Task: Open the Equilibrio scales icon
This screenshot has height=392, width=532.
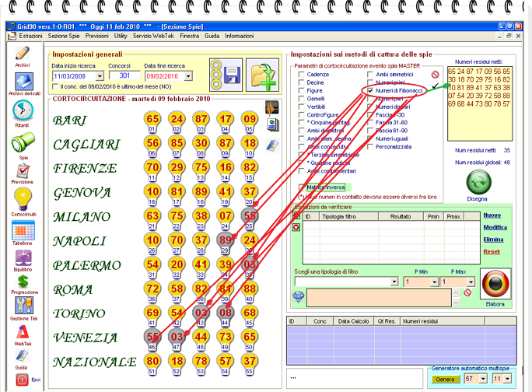Action: point(23,258)
